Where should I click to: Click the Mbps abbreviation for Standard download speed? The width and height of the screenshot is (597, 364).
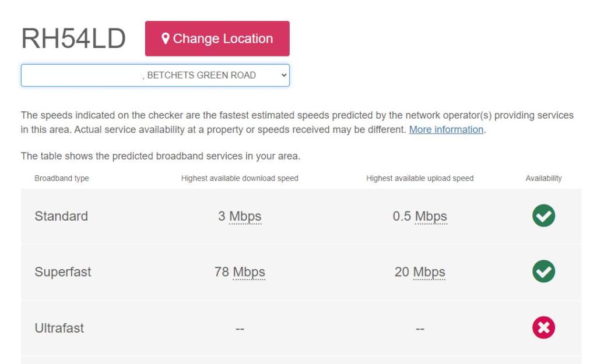tap(245, 217)
